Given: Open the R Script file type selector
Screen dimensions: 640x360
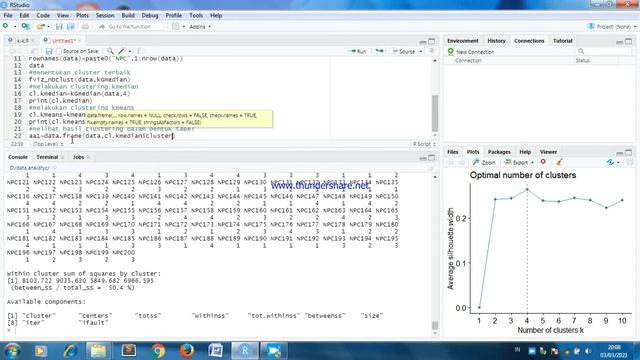Looking at the screenshot, I should [x=424, y=144].
